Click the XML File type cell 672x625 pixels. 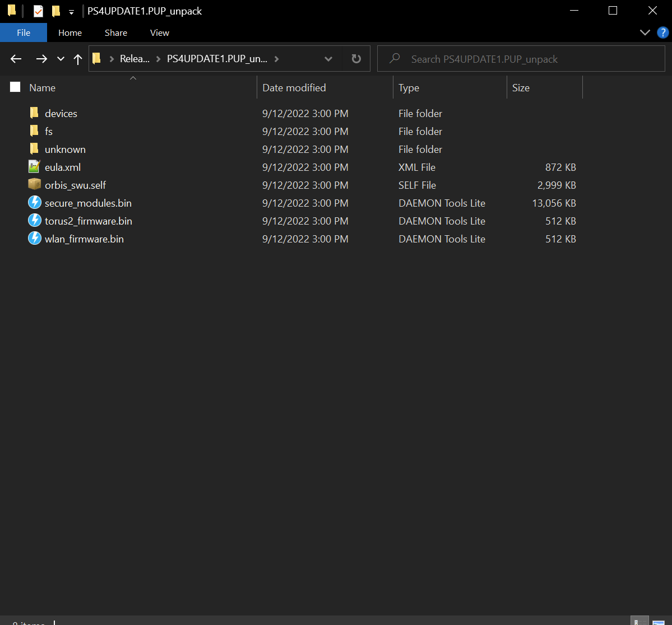pos(416,167)
